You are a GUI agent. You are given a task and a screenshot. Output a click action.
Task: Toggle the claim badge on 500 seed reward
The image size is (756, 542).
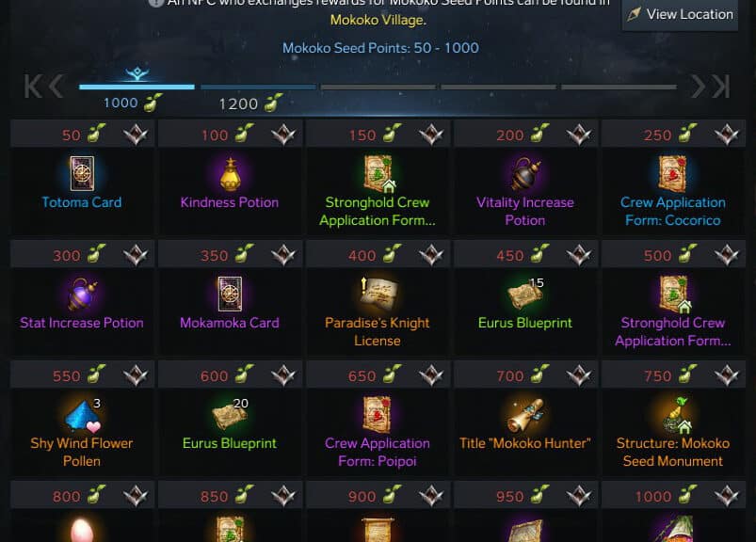727,254
